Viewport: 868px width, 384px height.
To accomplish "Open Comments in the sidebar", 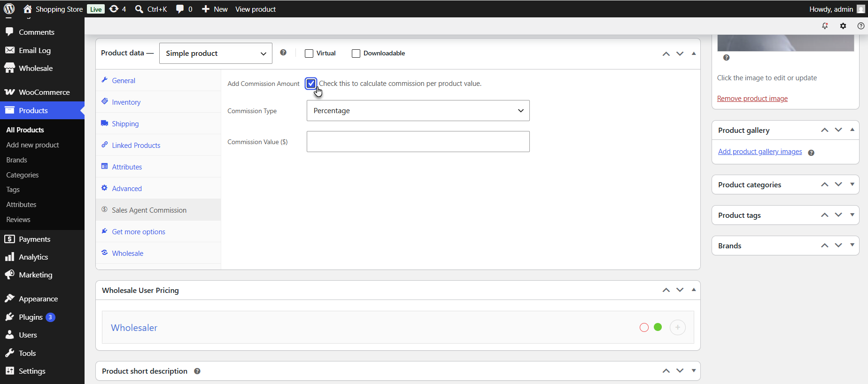I will 42,32.
